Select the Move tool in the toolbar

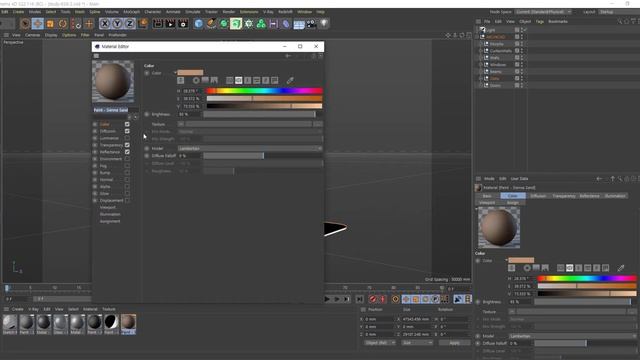(x=38, y=24)
